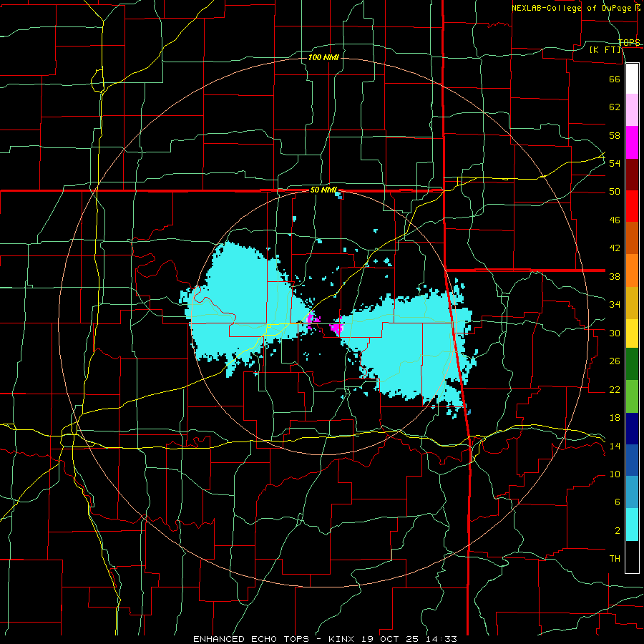Click the "[K FT]" units label
The width and height of the screenshot is (644, 644).
[x=605, y=50]
